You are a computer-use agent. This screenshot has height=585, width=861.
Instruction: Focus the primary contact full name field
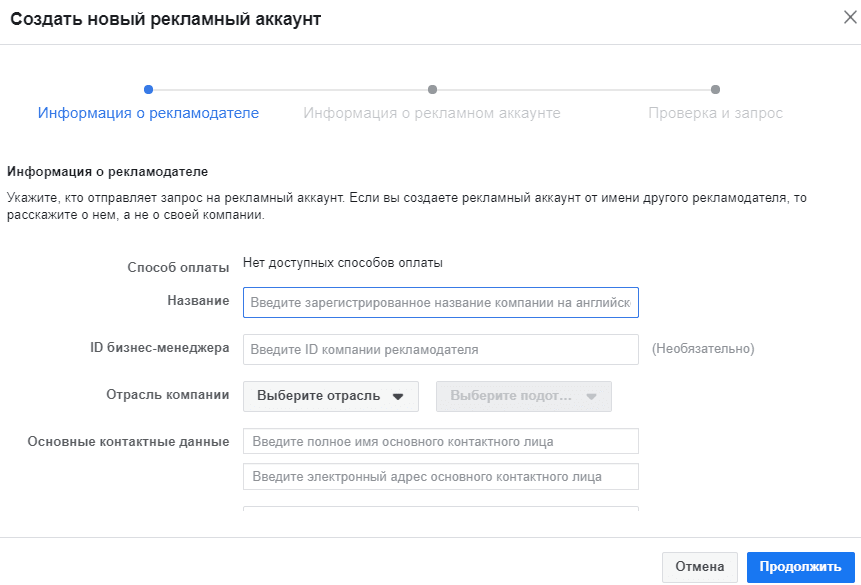point(441,441)
